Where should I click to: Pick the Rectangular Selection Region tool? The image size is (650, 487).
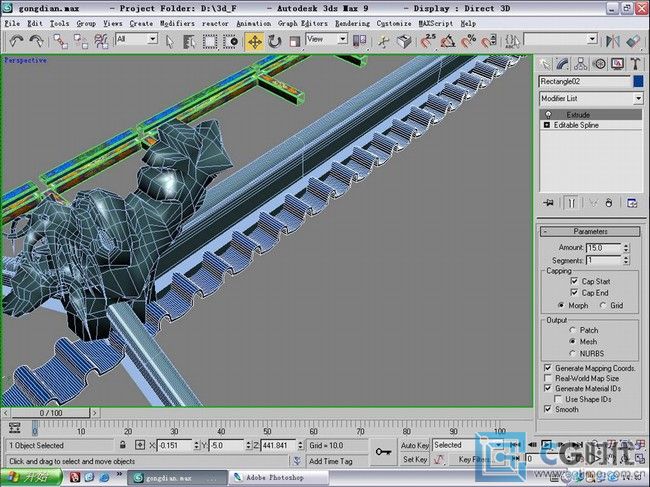click(210, 41)
